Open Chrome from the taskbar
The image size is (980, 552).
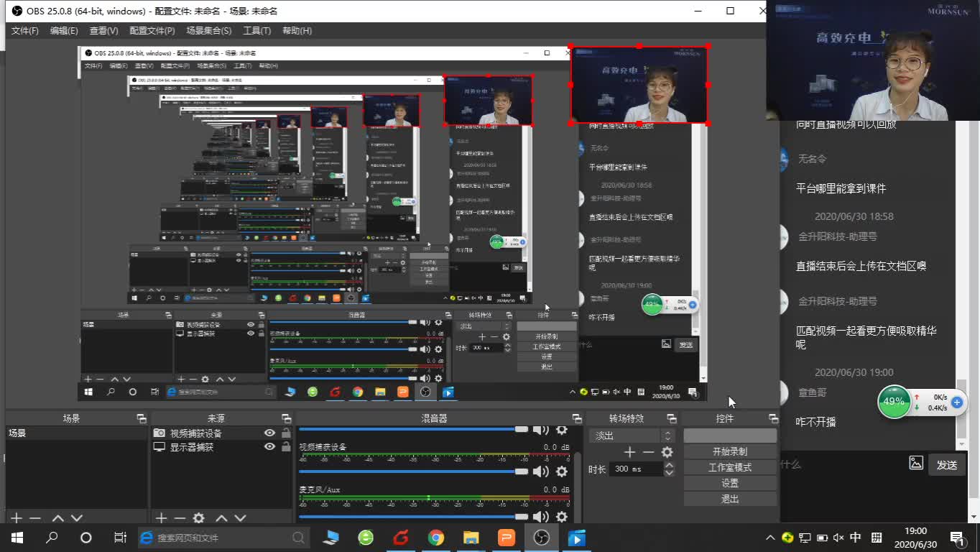[x=436, y=538]
